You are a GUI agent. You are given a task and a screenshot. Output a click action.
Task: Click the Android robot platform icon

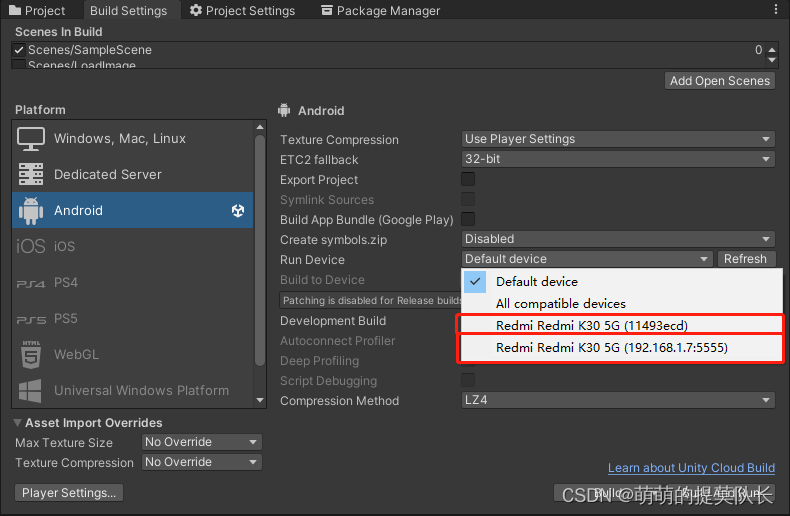click(31, 210)
